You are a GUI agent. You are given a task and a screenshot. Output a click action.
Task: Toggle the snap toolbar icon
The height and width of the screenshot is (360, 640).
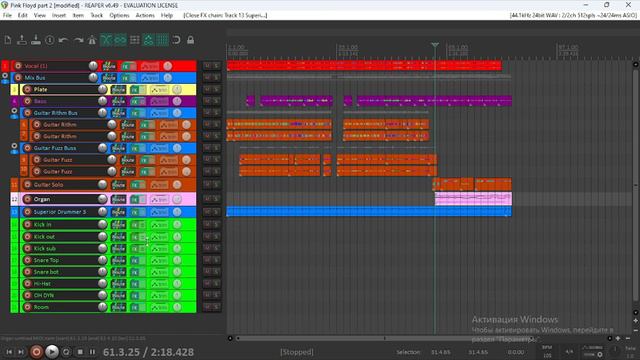176,40
